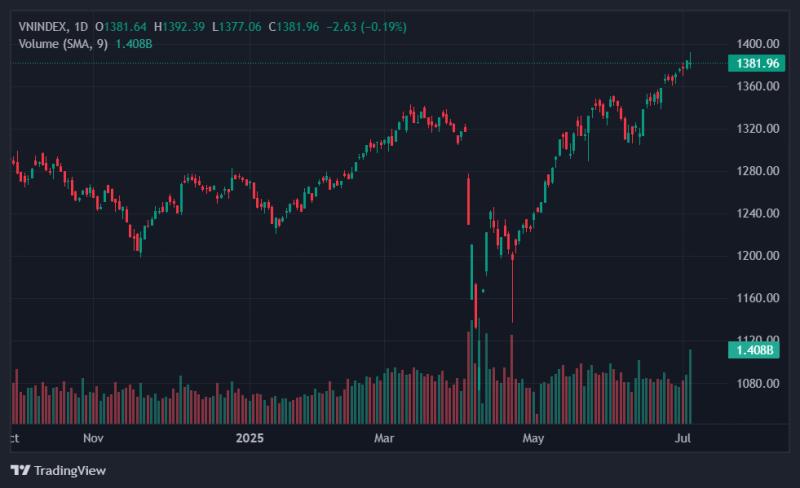This screenshot has height=488, width=800.
Task: Click the 1360.00 price axis label
Action: coord(758,86)
